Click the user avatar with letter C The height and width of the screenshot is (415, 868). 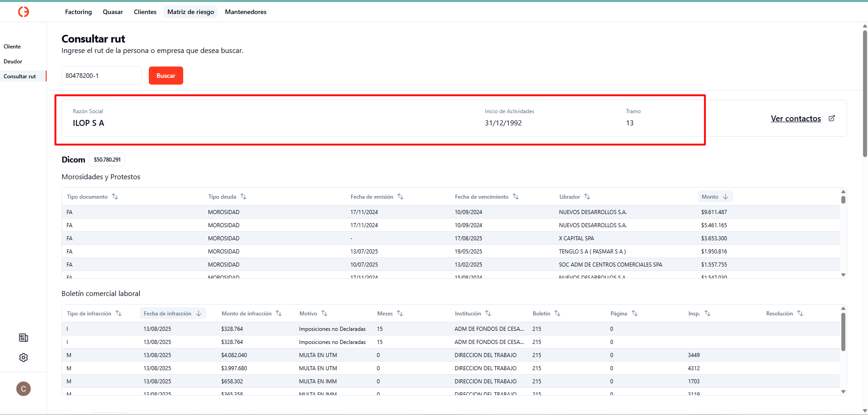tap(24, 389)
